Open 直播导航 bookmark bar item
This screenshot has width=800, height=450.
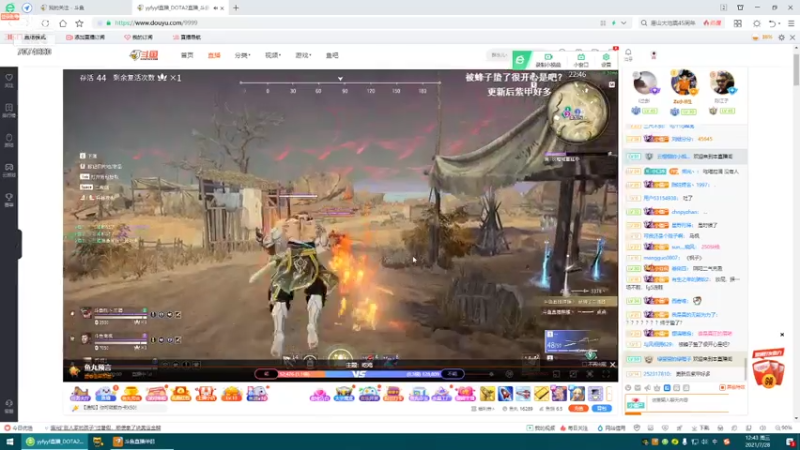point(186,37)
